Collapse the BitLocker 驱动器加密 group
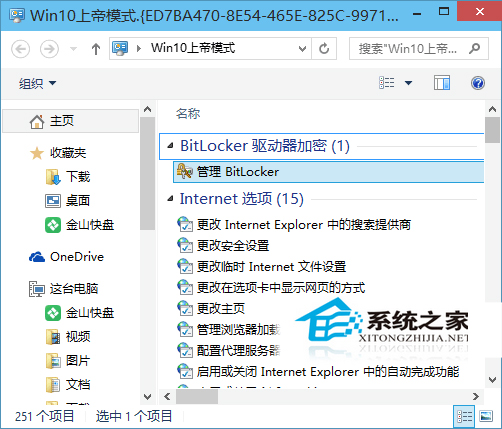The height and width of the screenshot is (429, 502). pos(170,145)
